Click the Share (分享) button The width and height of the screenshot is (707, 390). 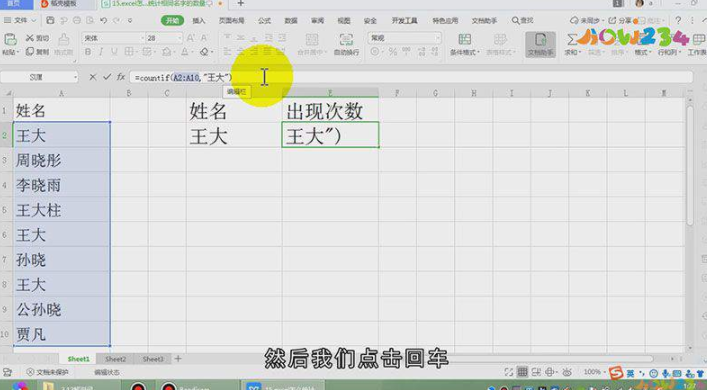point(620,21)
